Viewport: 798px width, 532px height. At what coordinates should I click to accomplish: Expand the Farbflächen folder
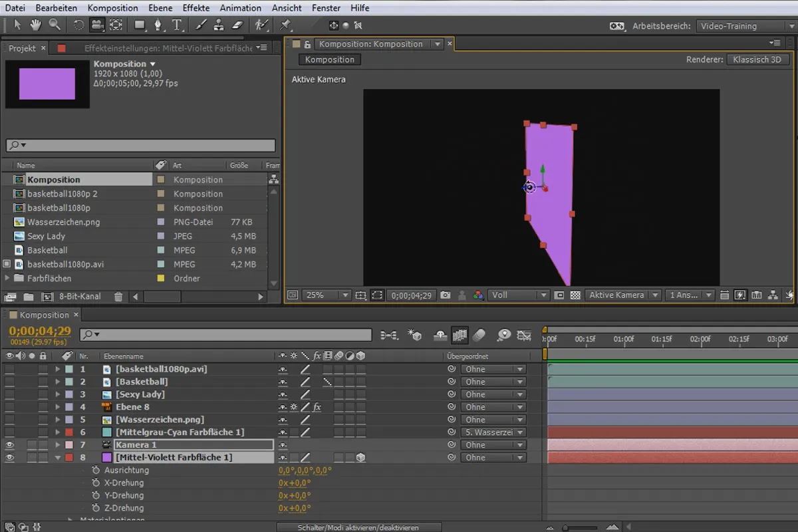8,278
